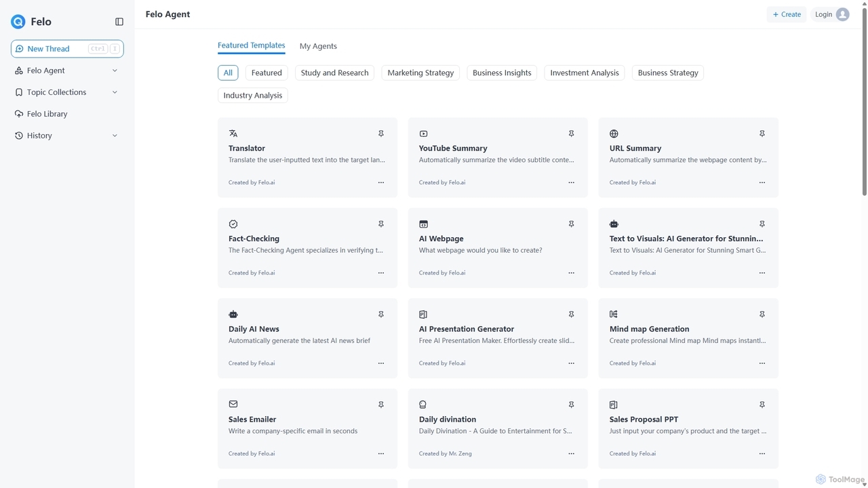Pin the URL Summary template
Image resolution: width=868 pixels, height=488 pixels.
(762, 134)
